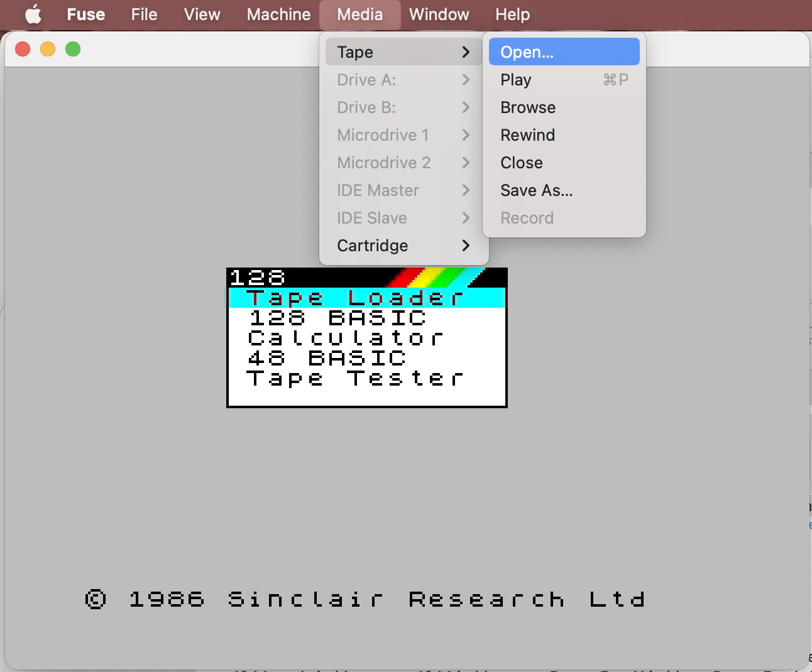Open the View menu
Screen dimensions: 812x672
[202, 14]
